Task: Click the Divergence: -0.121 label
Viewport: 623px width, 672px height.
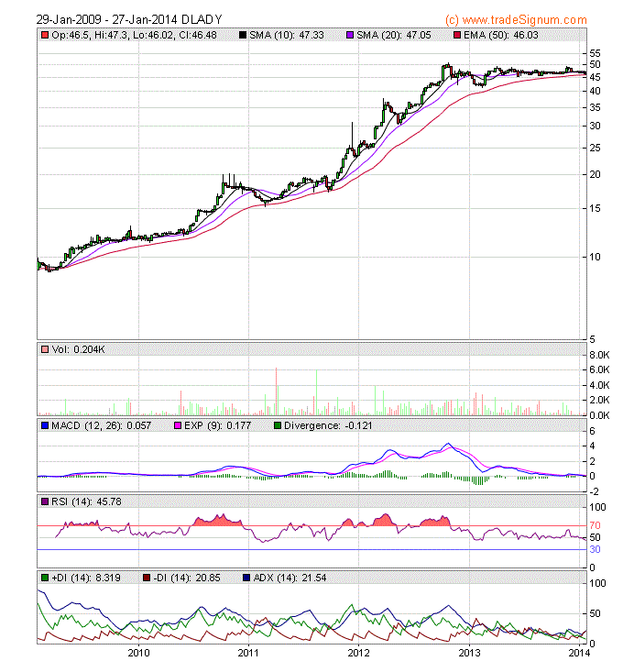Action: point(328,425)
